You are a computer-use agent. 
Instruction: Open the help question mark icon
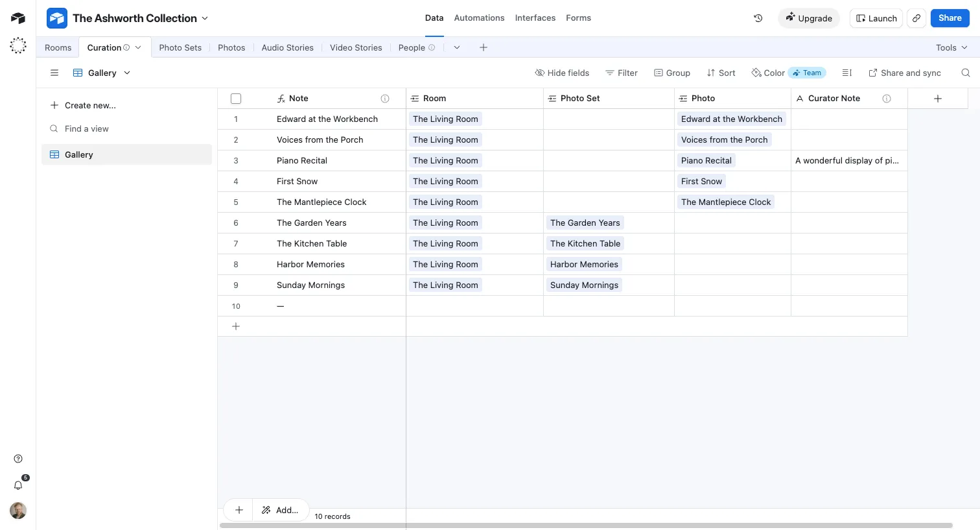18,459
